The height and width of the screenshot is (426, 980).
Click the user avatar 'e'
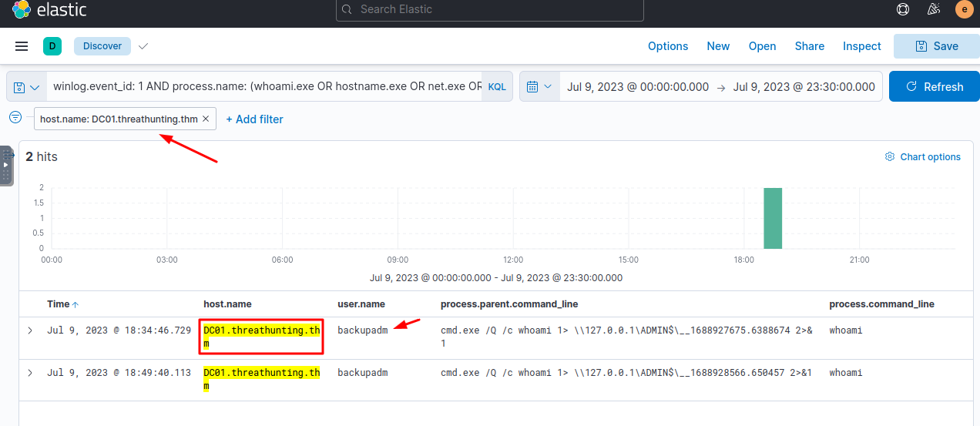click(964, 10)
